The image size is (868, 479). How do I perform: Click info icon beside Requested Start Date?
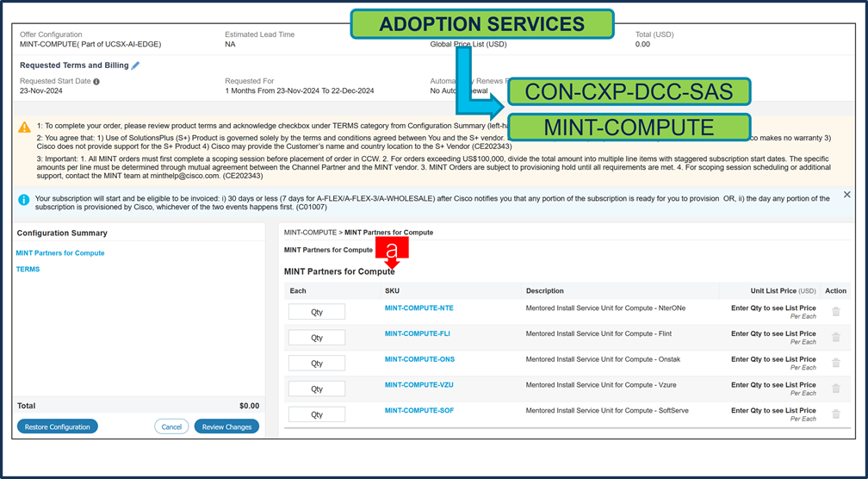tap(96, 81)
